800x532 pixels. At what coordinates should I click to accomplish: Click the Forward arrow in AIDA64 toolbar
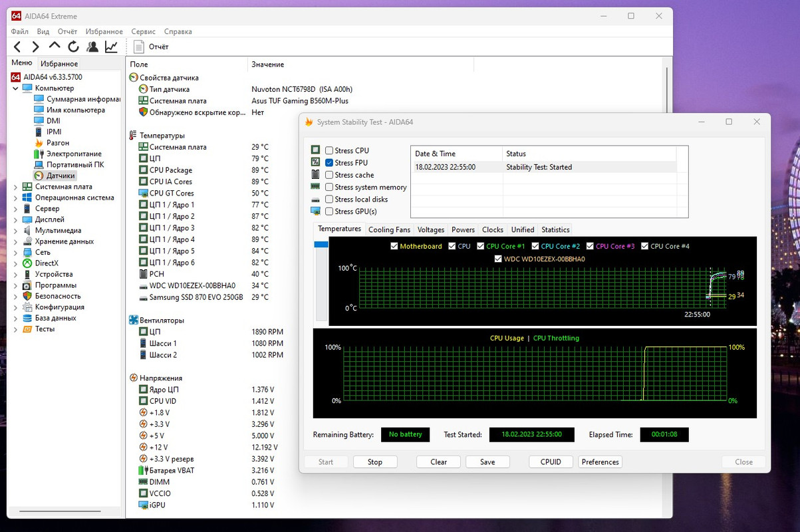(x=36, y=47)
